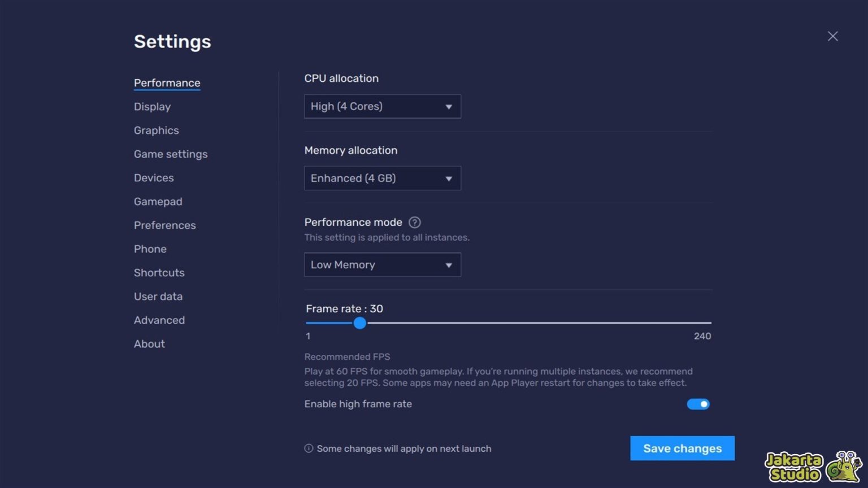Image resolution: width=868 pixels, height=488 pixels.
Task: Disable the high frame rate toggle
Action: point(698,404)
